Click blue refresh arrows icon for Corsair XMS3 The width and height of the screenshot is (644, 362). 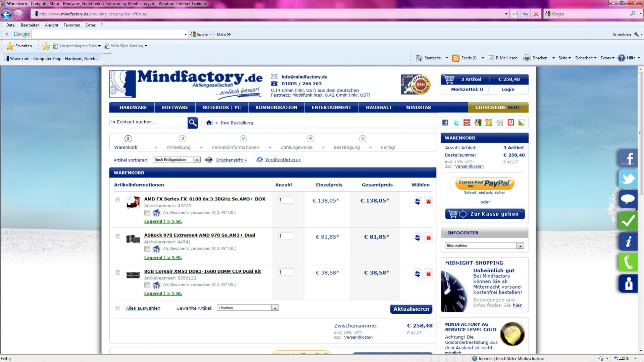(417, 274)
